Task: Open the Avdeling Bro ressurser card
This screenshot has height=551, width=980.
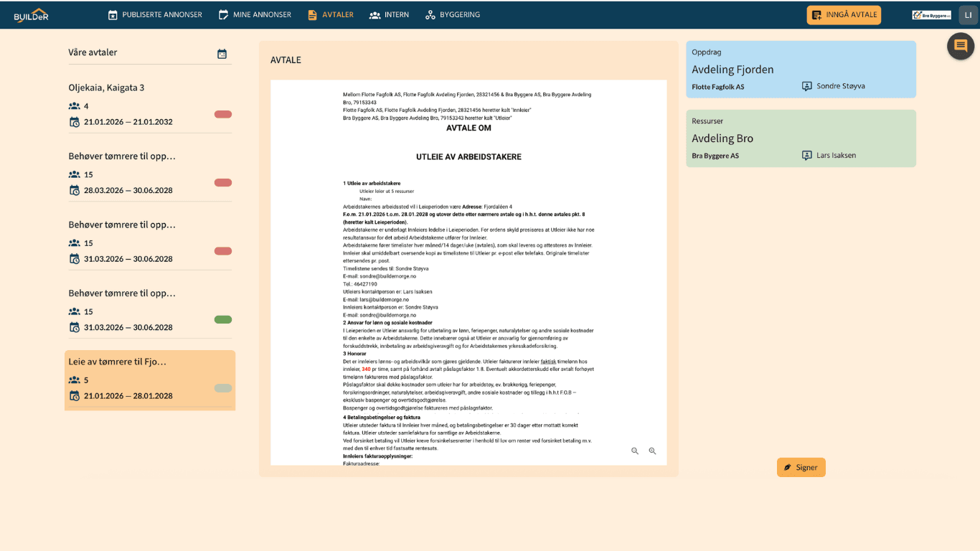Action: 801,138
